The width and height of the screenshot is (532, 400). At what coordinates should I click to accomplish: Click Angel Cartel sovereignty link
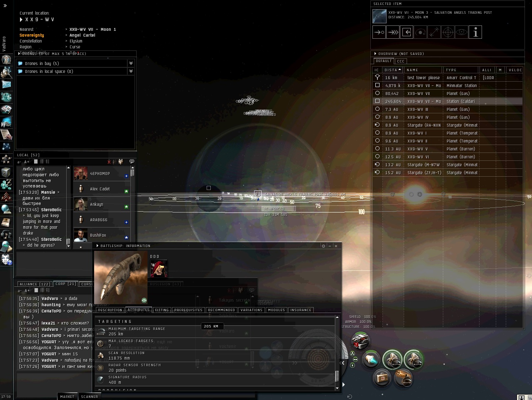(x=82, y=35)
